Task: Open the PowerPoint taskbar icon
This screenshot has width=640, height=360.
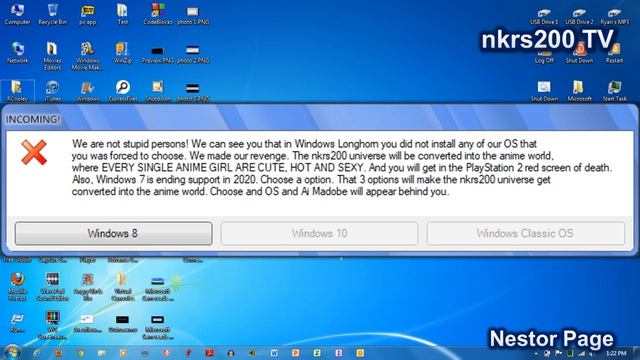Action: pos(296,353)
